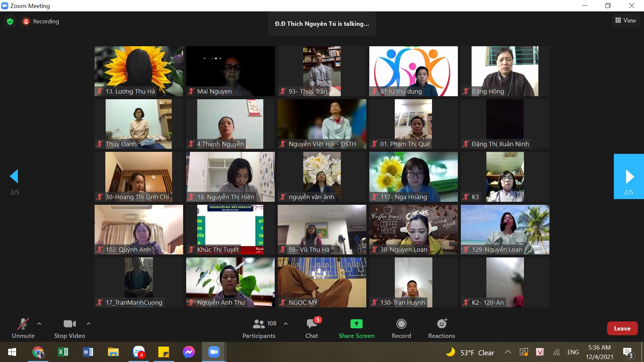Open the View layout menu
The width and height of the screenshot is (644, 362).
pos(626,20)
